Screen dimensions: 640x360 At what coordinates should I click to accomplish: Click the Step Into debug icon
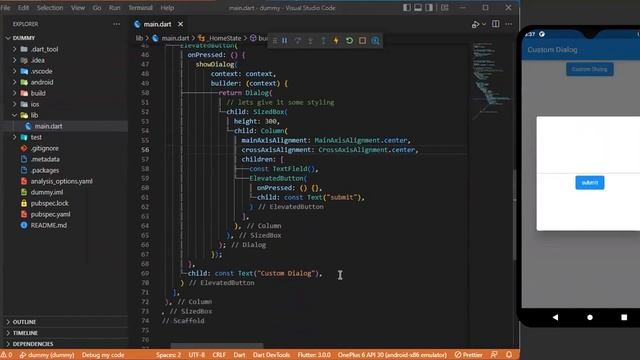pyautogui.click(x=311, y=40)
